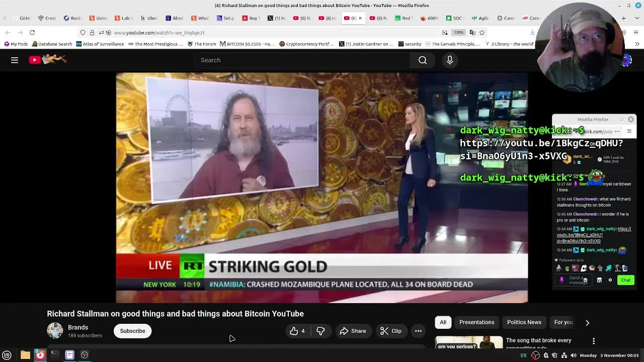Open the Linux Mint start menu
Screen dimensions: 644x362
coord(7,355)
